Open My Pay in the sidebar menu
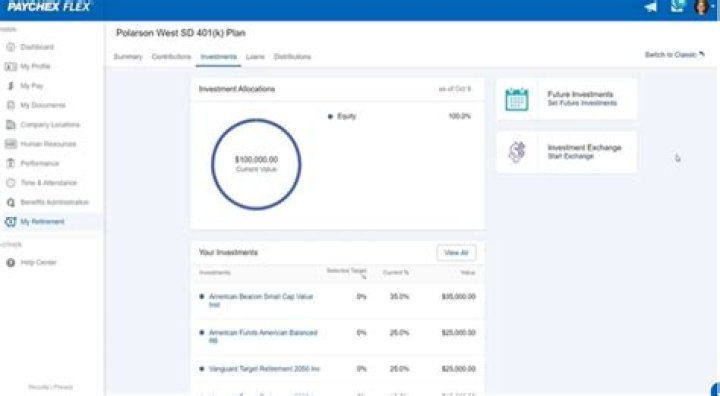The height and width of the screenshot is (396, 720). (x=32, y=86)
